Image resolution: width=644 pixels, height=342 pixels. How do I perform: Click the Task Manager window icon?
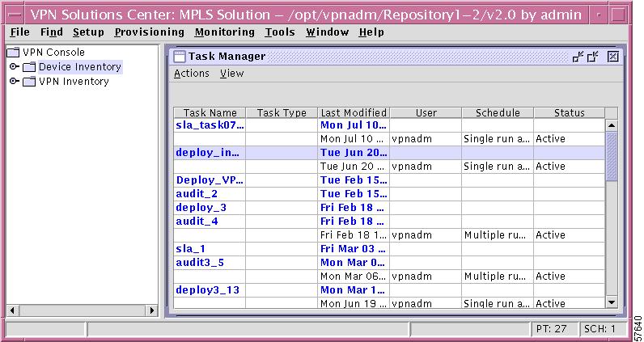click(180, 57)
